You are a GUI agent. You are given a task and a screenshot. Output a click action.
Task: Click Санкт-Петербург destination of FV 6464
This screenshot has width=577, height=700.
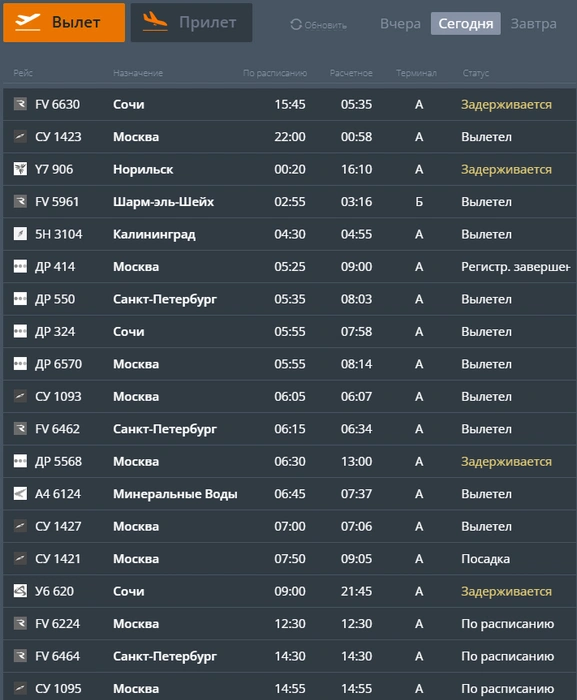165,657
